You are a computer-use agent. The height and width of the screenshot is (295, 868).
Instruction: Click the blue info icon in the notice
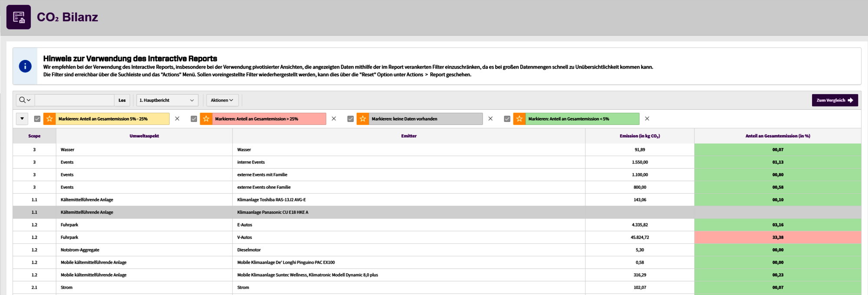25,66
